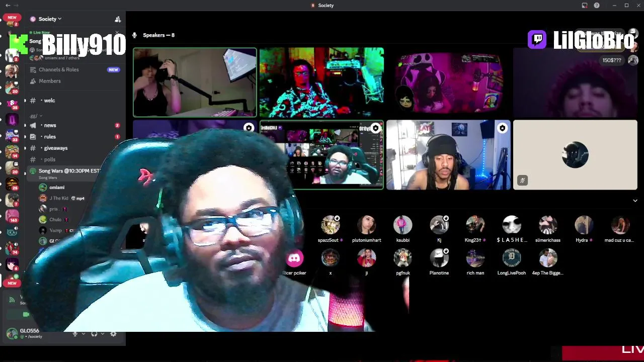Open user settings gear icon
This screenshot has height=362, width=644.
[x=113, y=334]
